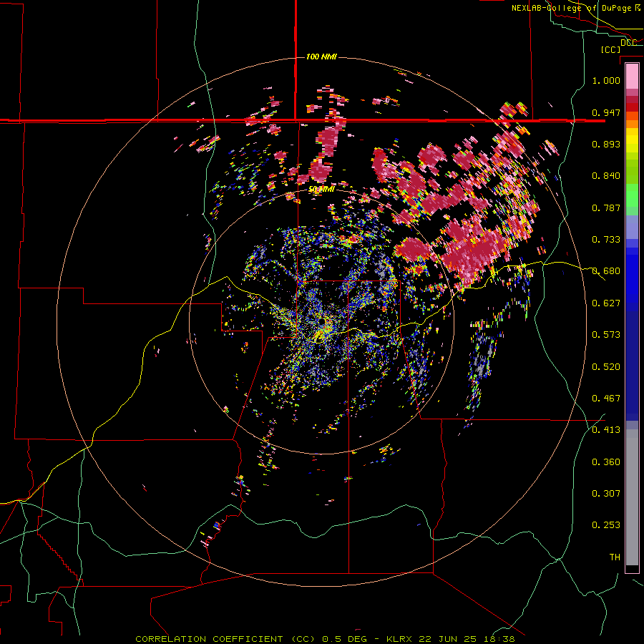Screen dimensions: 644x644
Task: Click the 0.307 scale value
Action: pyautogui.click(x=606, y=494)
